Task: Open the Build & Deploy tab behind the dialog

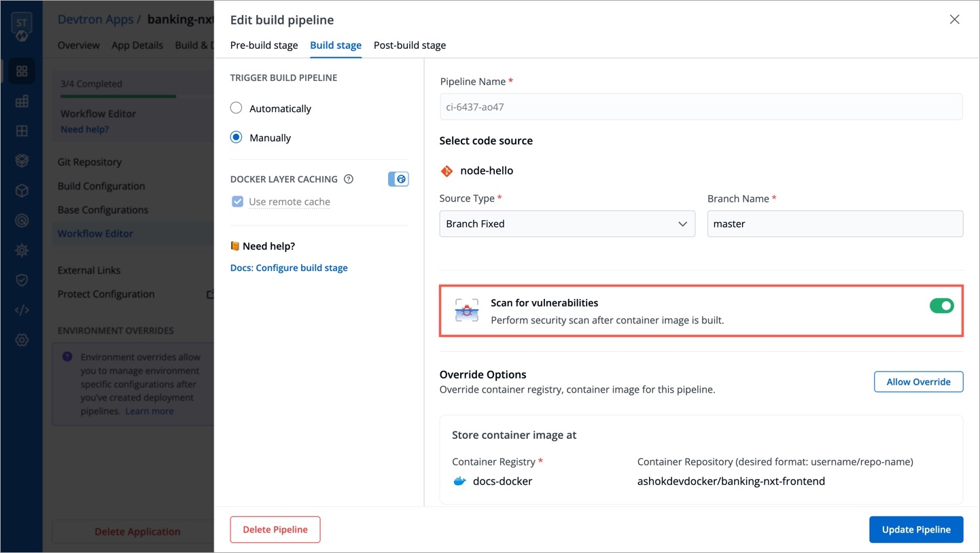Action: pyautogui.click(x=194, y=46)
